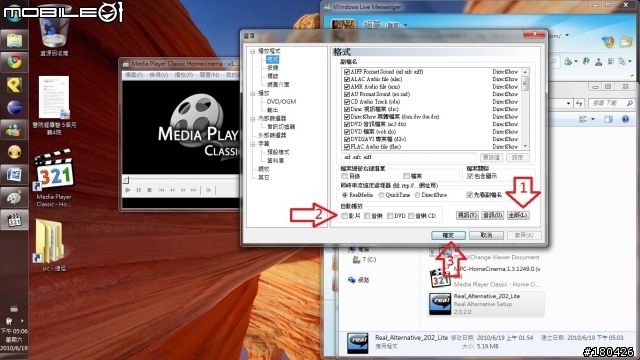Click Pause in Media Player Classic

point(139,190)
